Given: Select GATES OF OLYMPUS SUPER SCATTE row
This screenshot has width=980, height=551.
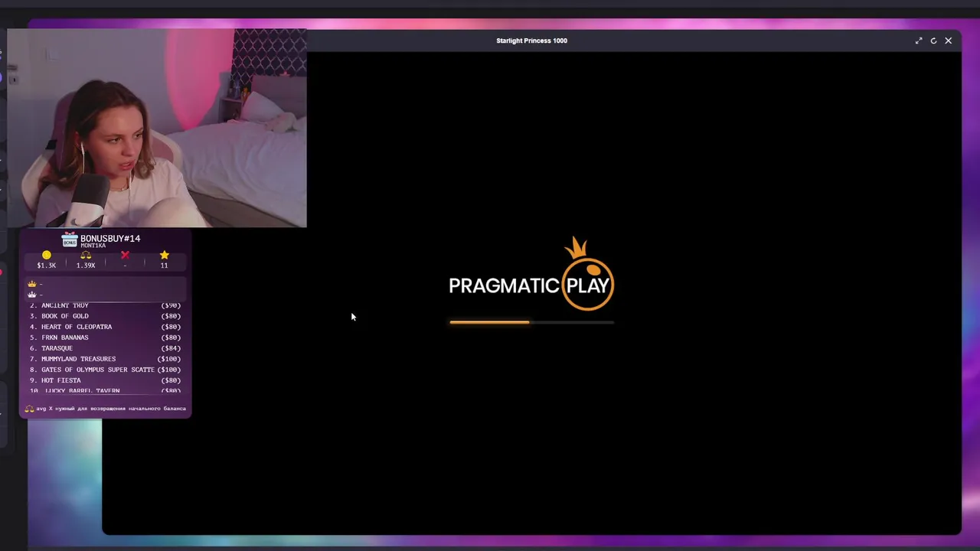Looking at the screenshot, I should [105, 370].
